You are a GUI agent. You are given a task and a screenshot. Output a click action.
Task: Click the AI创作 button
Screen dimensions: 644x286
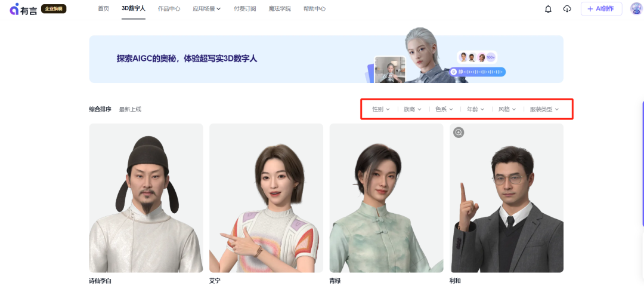[601, 9]
